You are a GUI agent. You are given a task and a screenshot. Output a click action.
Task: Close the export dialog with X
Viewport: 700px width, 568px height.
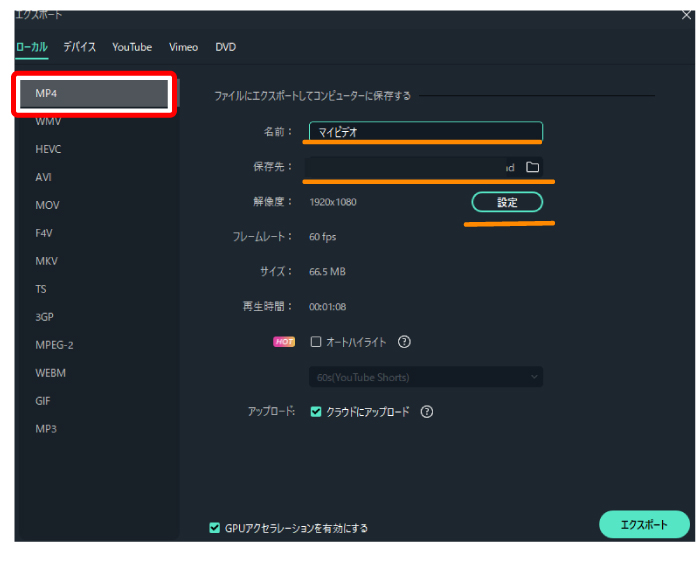pyautogui.click(x=686, y=14)
